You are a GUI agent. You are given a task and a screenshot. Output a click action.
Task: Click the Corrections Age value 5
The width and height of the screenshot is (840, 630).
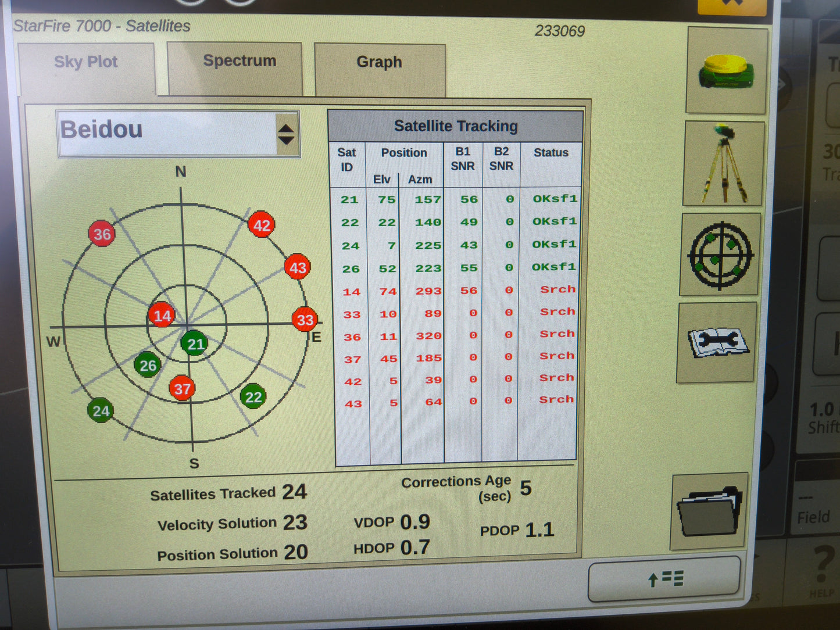tap(526, 488)
